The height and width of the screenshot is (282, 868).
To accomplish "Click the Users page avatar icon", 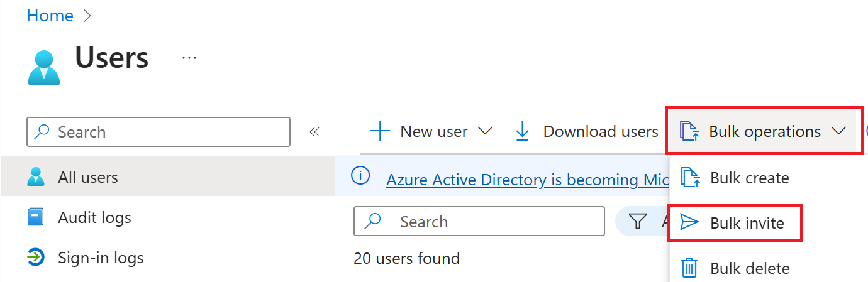I will click(x=44, y=68).
